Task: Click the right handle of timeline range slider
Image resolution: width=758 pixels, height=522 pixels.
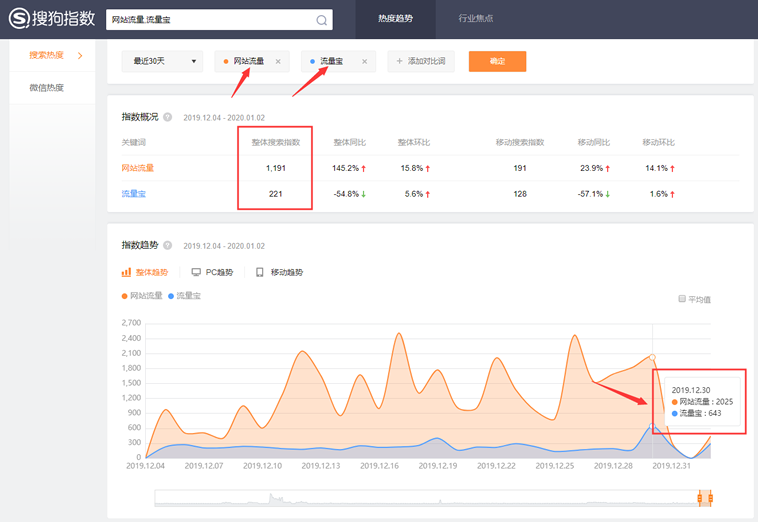Action: (711, 498)
